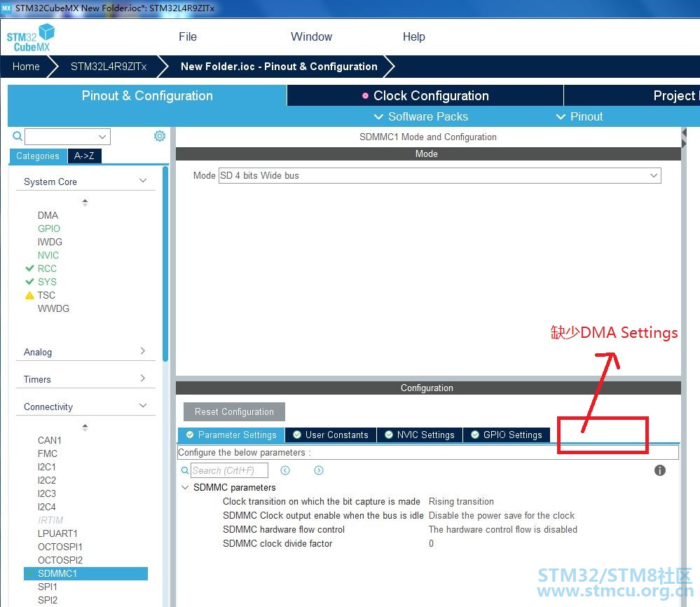Screen dimensions: 700x607
Task: Click the green check next to SYS
Action: click(29, 282)
